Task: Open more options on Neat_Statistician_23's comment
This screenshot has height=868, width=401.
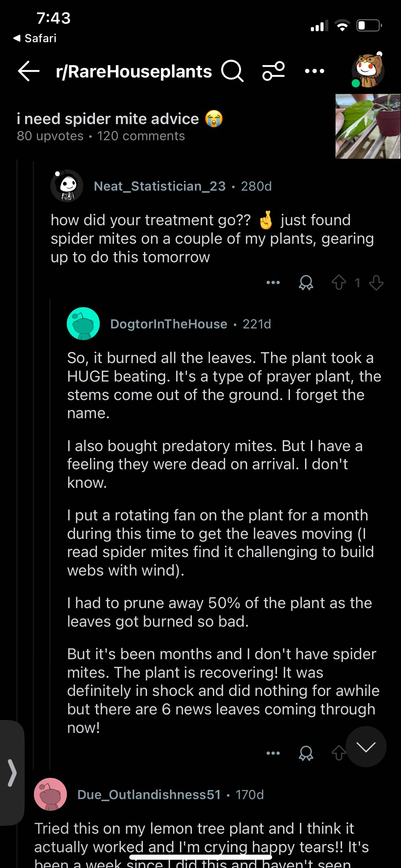Action: pyautogui.click(x=273, y=283)
